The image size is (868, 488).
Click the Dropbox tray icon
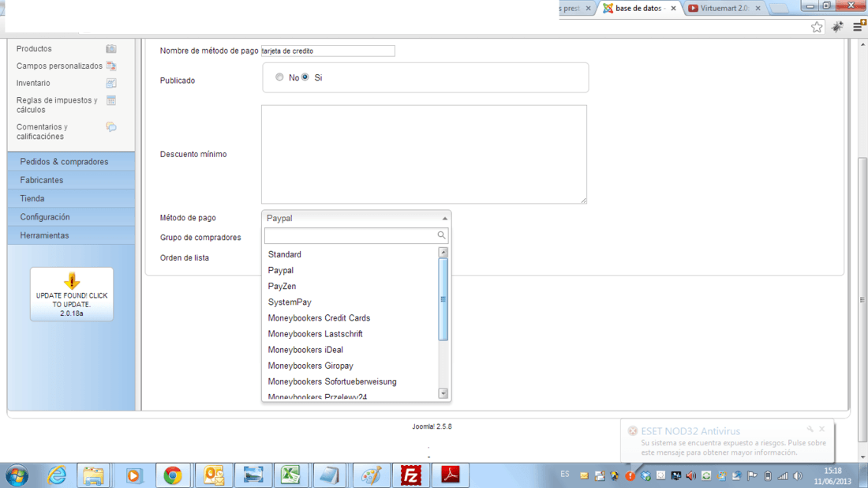coord(645,475)
